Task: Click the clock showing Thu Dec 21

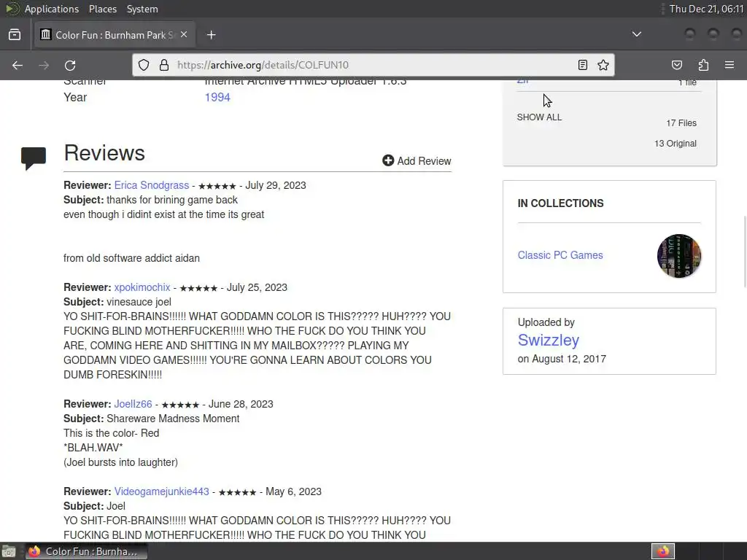Action: coord(706,9)
